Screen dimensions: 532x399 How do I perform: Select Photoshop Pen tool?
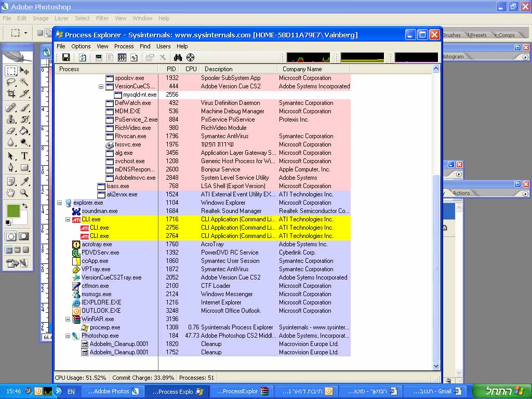(x=11, y=168)
